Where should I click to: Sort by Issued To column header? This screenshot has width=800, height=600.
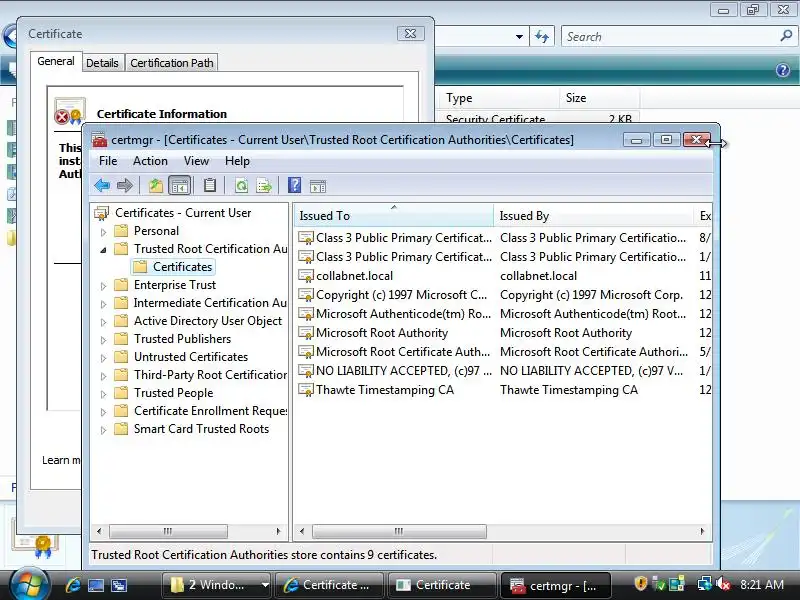click(393, 216)
